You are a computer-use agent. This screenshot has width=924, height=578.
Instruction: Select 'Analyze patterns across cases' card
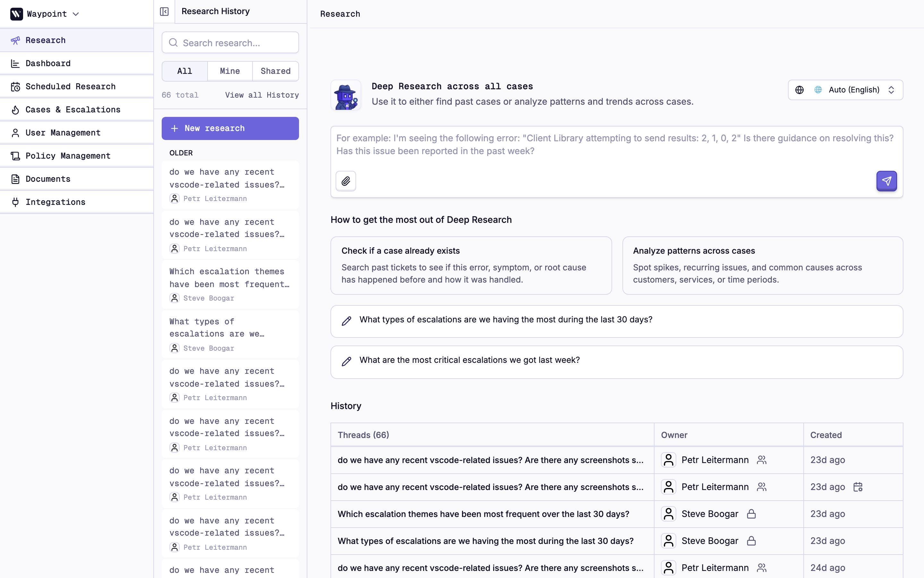point(763,265)
